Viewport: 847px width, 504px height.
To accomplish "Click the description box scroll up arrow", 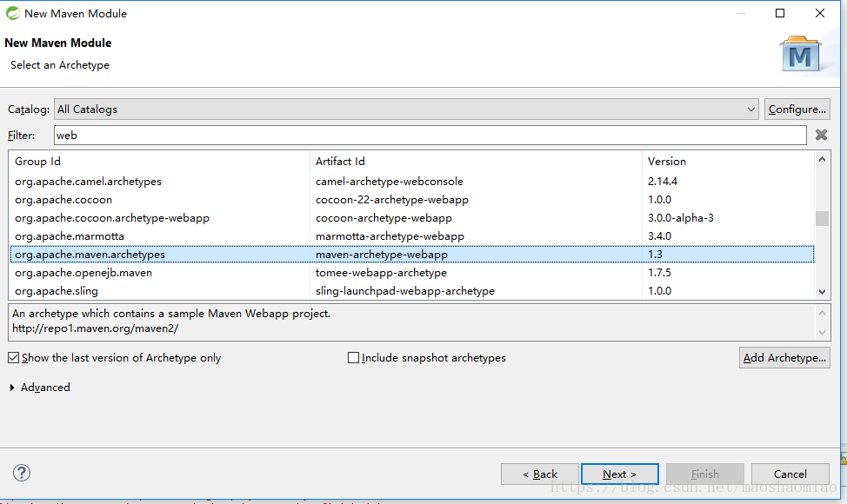I will coord(822,313).
